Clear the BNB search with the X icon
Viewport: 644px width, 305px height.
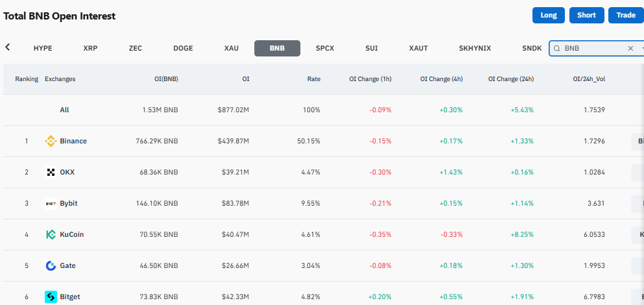click(630, 49)
